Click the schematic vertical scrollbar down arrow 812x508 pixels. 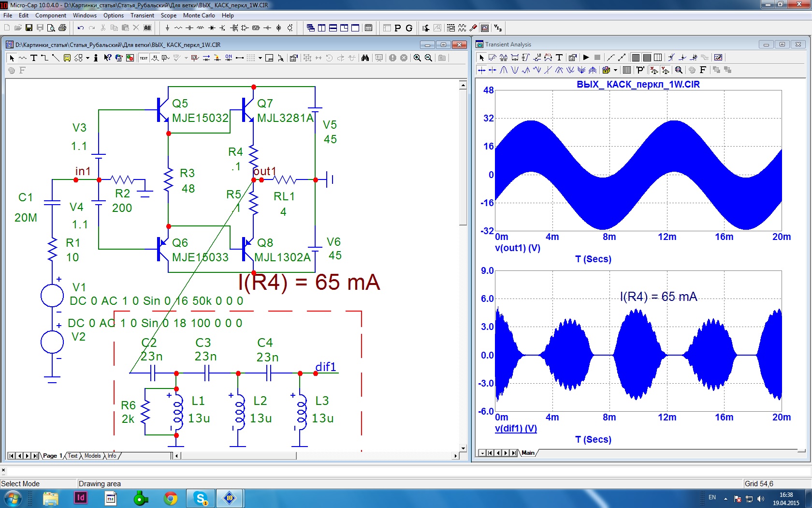pyautogui.click(x=463, y=448)
